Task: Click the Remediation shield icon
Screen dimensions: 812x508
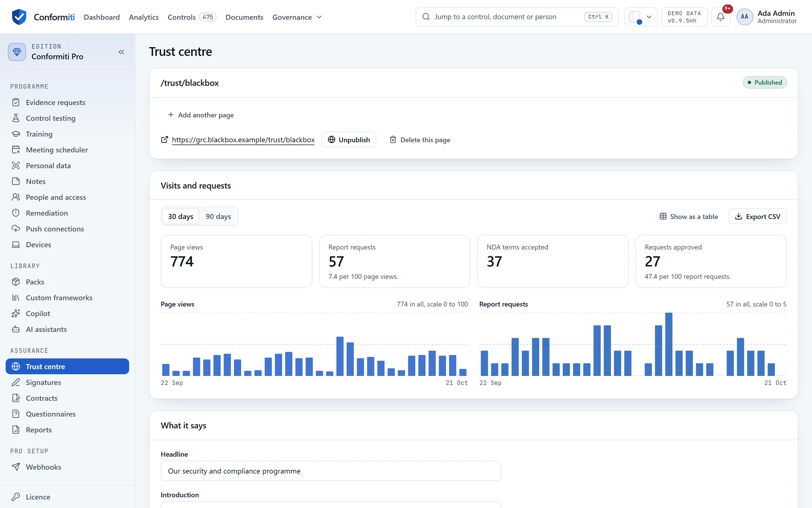Action: coord(16,213)
